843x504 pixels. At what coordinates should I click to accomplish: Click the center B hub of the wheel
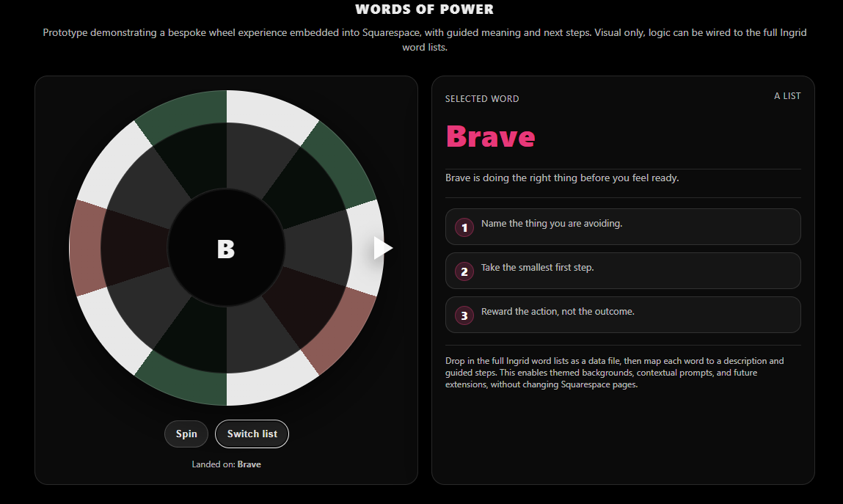pyautogui.click(x=226, y=249)
